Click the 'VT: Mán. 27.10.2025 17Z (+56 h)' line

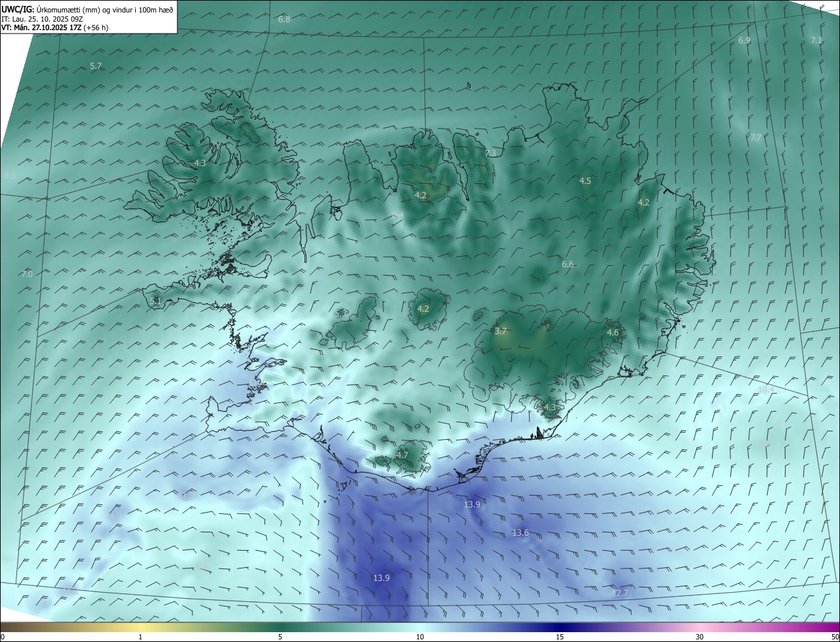pos(55,28)
